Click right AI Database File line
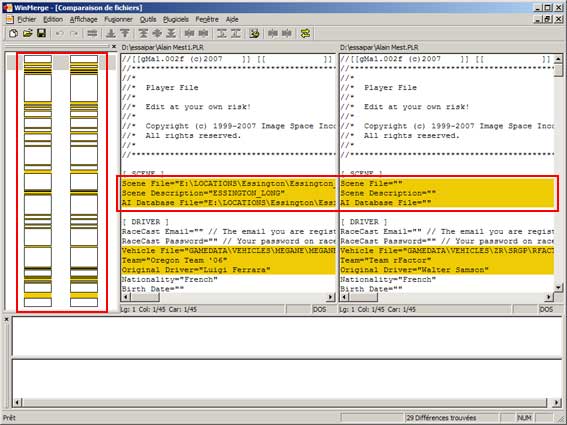Image resolution: width=567 pixels, height=425 pixels. (x=447, y=203)
